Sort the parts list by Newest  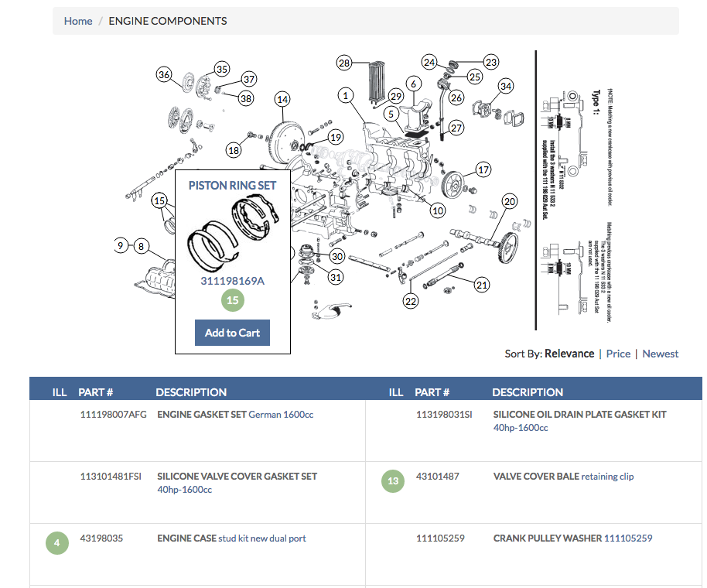[x=660, y=354]
